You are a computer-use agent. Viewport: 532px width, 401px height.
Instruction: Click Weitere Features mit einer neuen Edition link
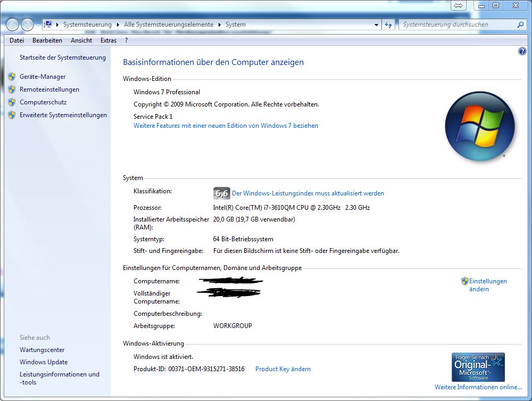tap(226, 126)
